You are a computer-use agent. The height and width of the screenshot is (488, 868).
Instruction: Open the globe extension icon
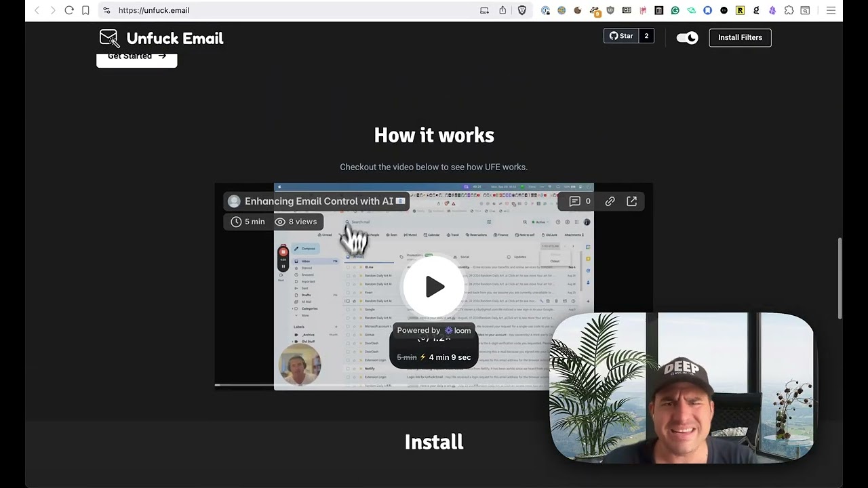[x=561, y=10]
